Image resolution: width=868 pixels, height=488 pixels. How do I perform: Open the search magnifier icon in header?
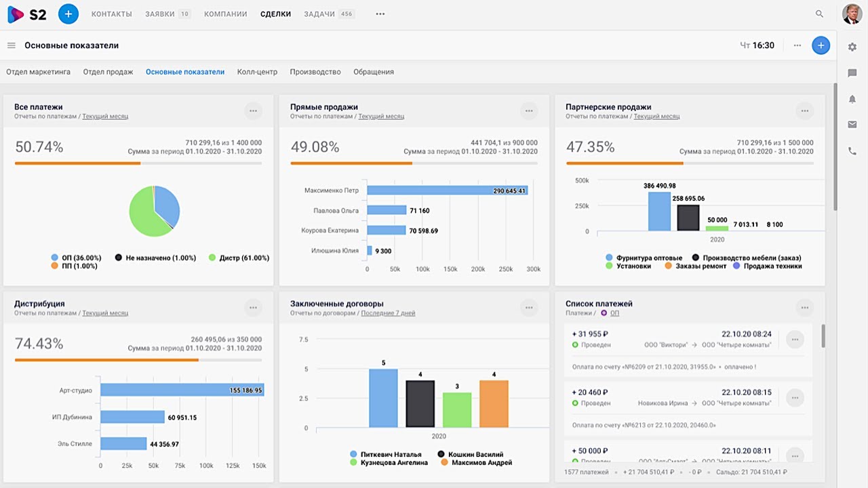819,14
